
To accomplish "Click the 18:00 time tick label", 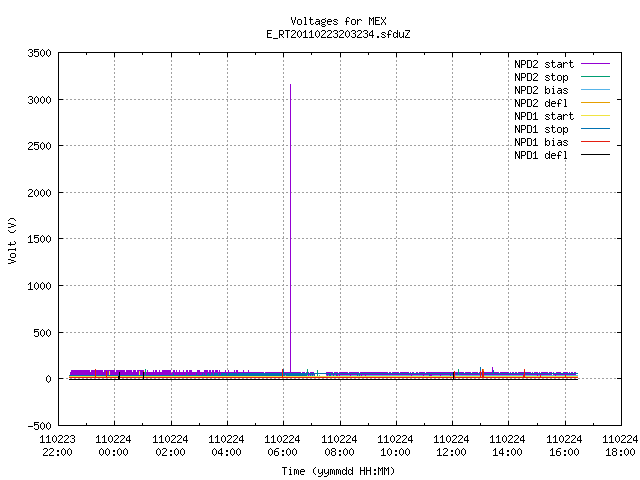I will (620, 453).
